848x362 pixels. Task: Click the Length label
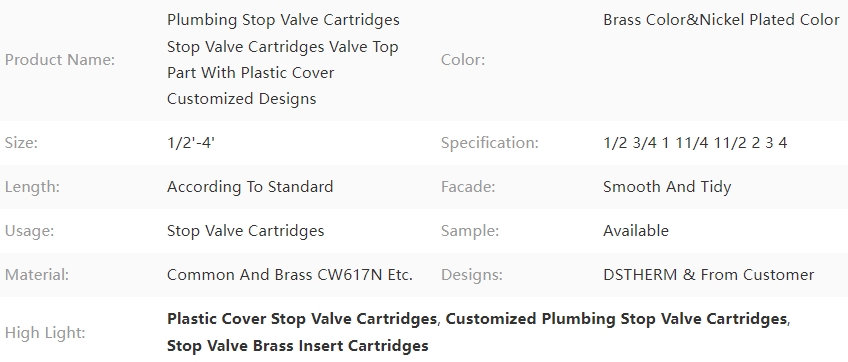coord(32,187)
